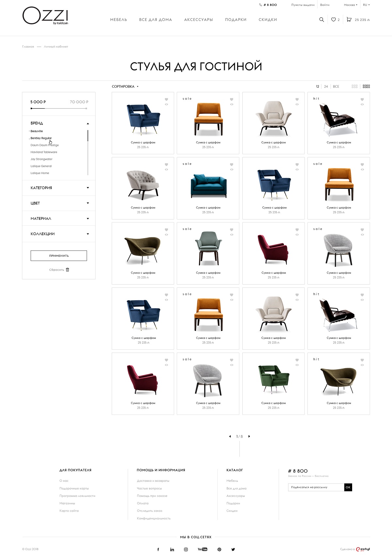
Task: Open the Instagram icon in footer
Action: [186, 549]
